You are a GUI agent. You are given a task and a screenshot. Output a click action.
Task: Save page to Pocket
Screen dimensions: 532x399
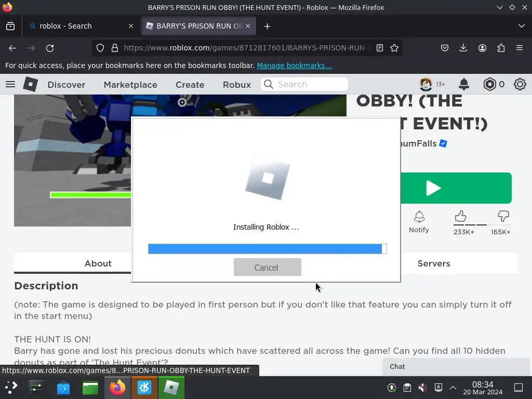coord(445,48)
